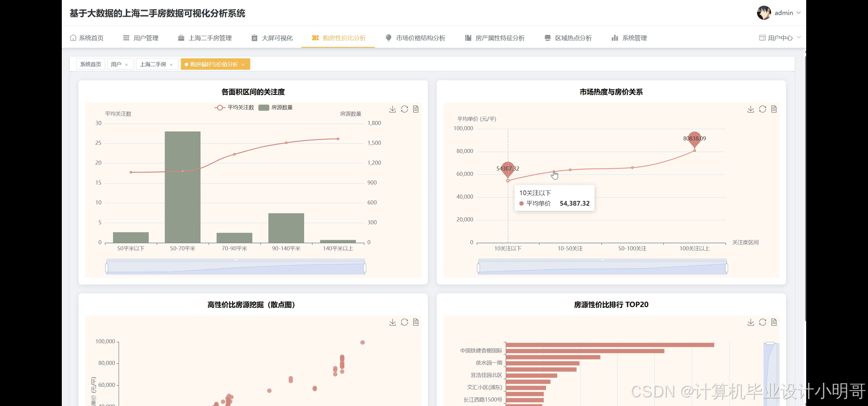Close the 购房偏好与价值分析 page tab
Screen dimensions: 868x406
click(243, 64)
